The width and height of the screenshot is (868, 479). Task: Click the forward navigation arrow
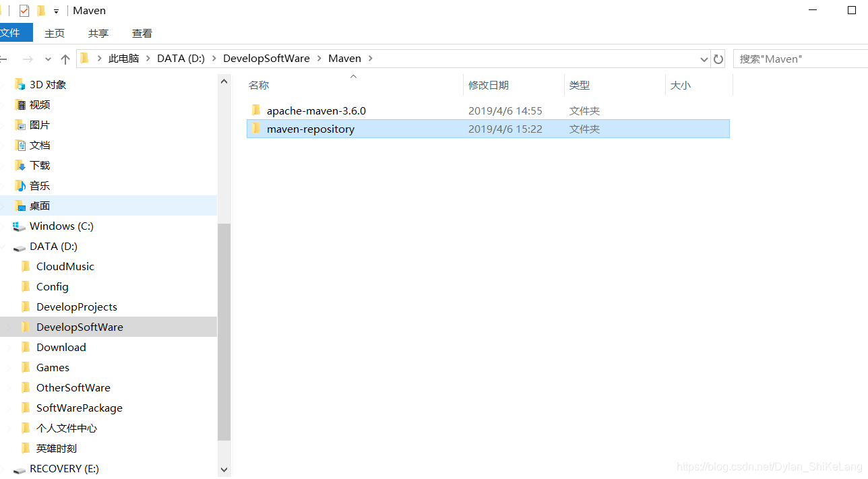[28, 59]
